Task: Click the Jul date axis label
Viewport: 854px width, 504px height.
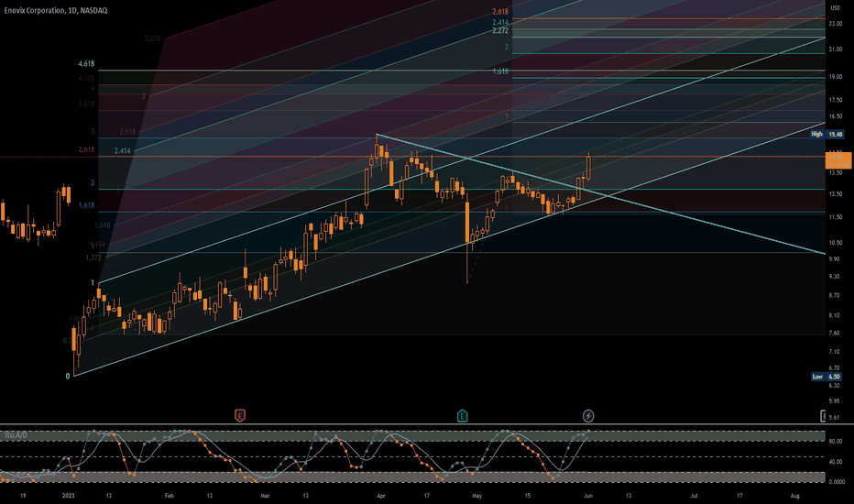Action: coord(695,496)
